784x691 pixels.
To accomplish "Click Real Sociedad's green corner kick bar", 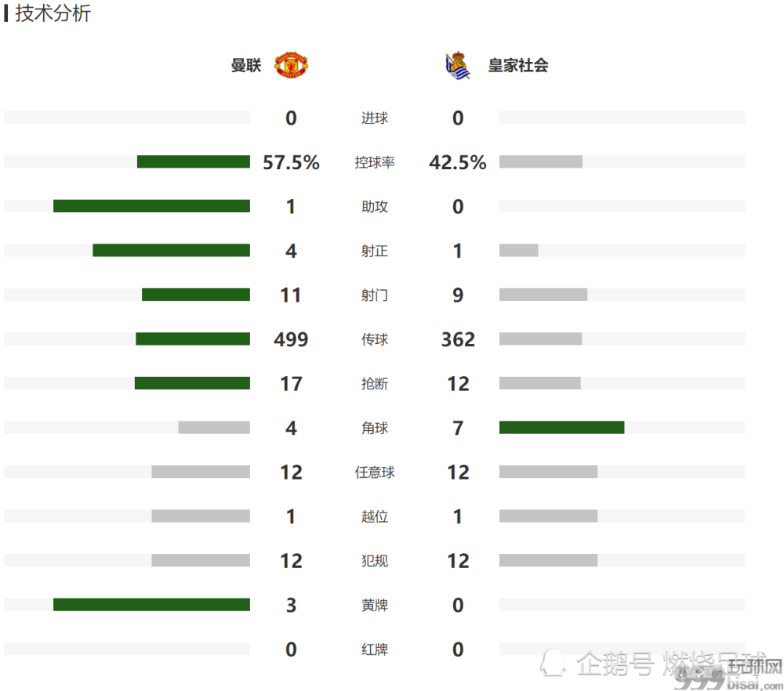I will pyautogui.click(x=561, y=428).
